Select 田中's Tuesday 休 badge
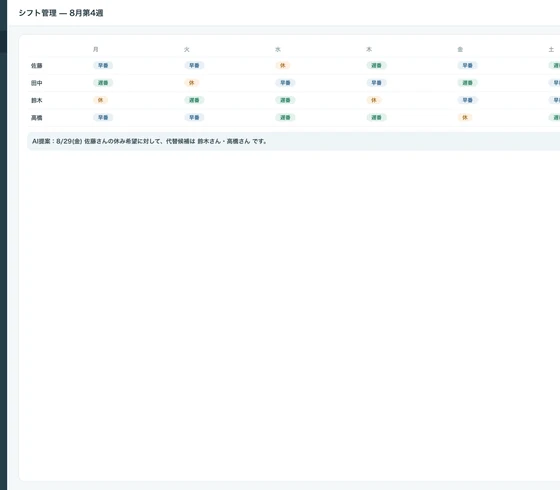This screenshot has height=490, width=560. (191, 83)
